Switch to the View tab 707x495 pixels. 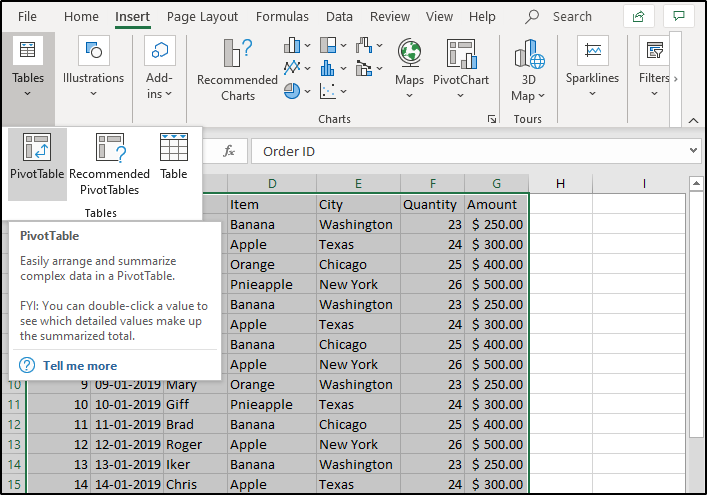[x=439, y=17]
